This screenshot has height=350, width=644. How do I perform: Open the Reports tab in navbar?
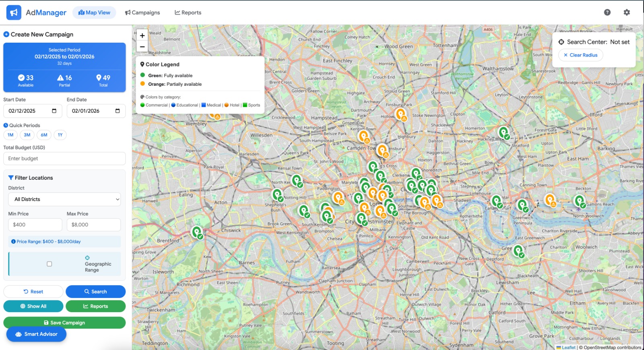click(188, 12)
